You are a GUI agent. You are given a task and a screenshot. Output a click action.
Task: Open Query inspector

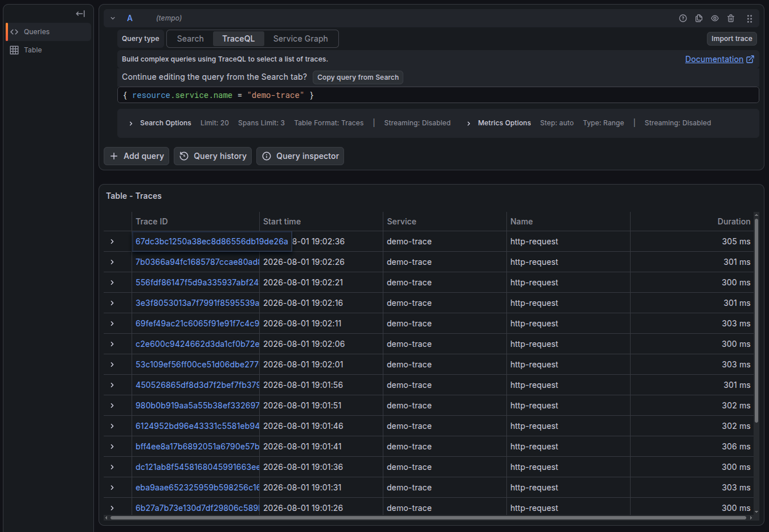pyautogui.click(x=300, y=156)
